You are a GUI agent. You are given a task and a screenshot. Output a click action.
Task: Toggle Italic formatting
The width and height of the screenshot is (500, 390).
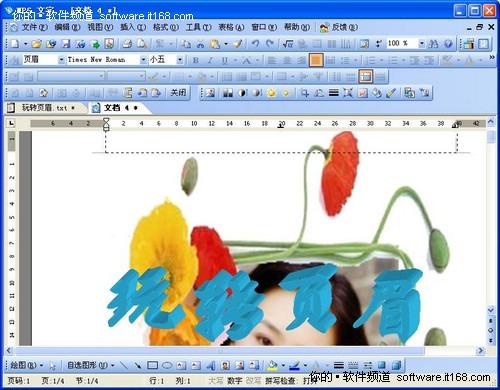pyautogui.click(x=210, y=60)
